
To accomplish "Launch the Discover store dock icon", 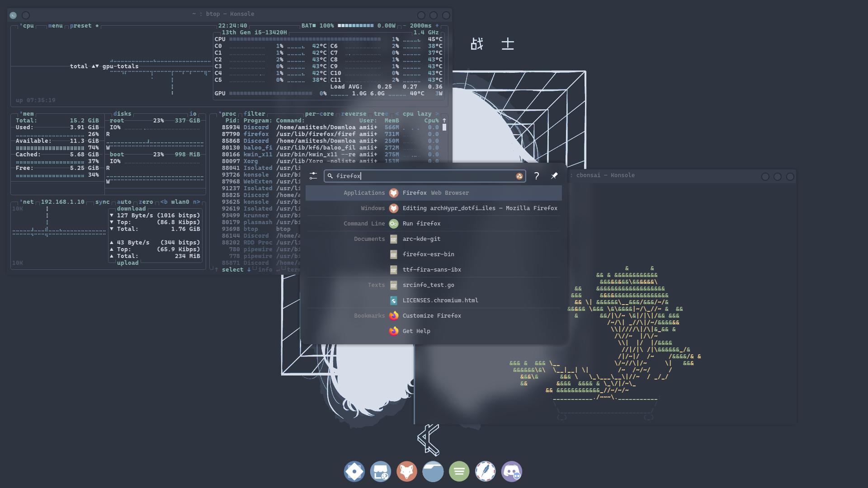I will [380, 472].
